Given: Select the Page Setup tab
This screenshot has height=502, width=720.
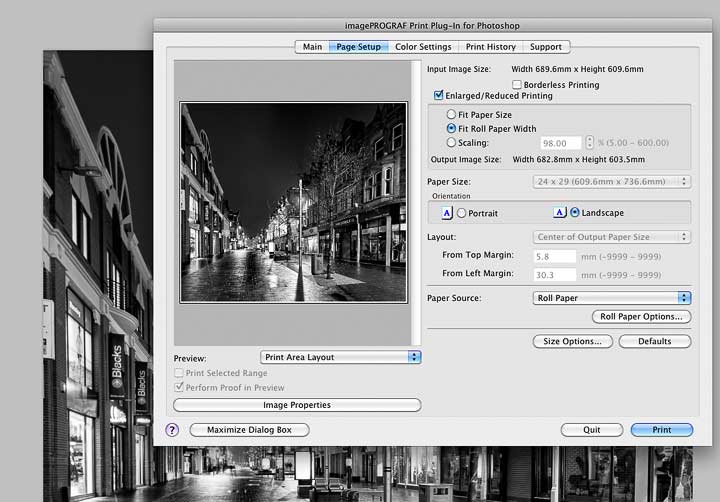Looking at the screenshot, I should pyautogui.click(x=359, y=47).
